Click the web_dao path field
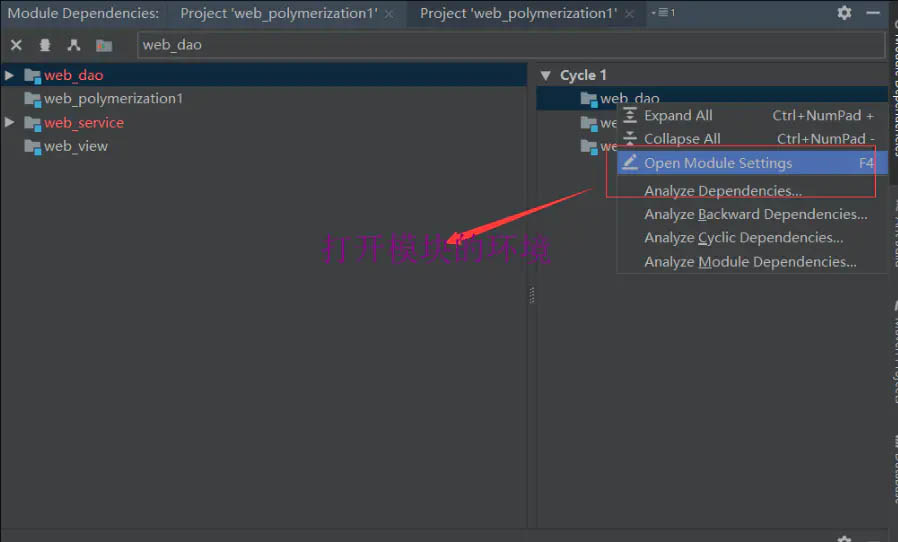Image resolution: width=898 pixels, height=542 pixels. (x=511, y=45)
